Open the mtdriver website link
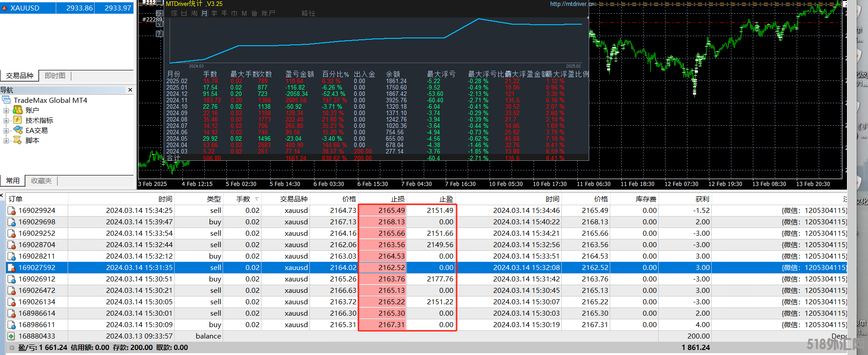868x355 pixels. coord(571,4)
